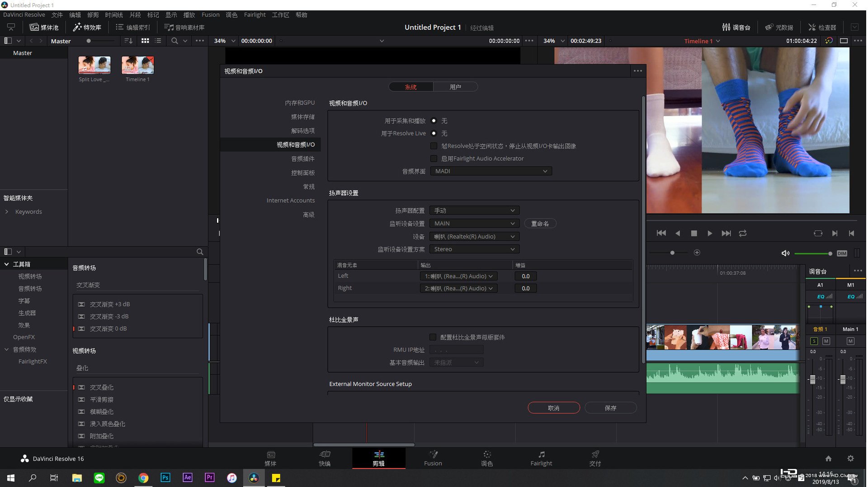The width and height of the screenshot is (868, 487).
Task: Play in reverse in timeline viewer
Action: coord(677,233)
